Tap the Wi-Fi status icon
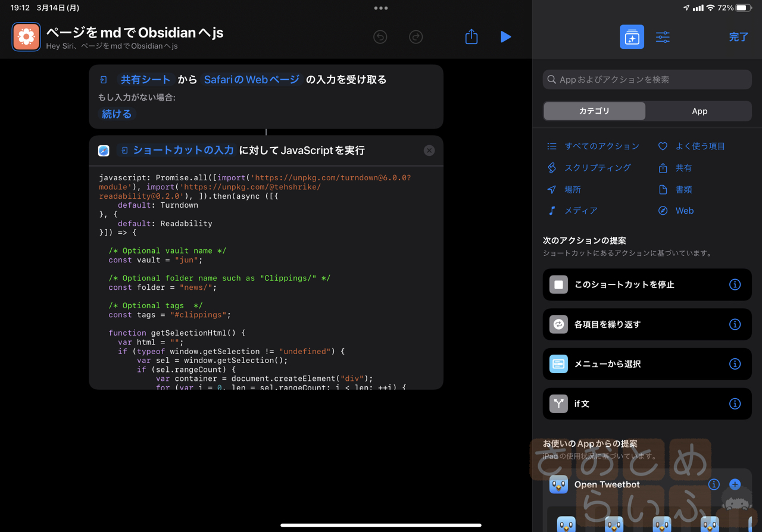 [710, 8]
